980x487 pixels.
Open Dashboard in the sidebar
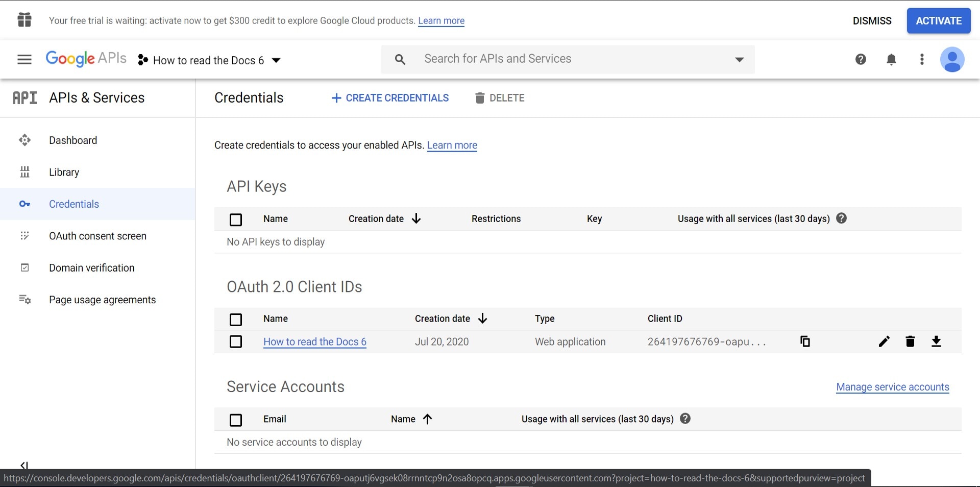[x=97, y=140]
